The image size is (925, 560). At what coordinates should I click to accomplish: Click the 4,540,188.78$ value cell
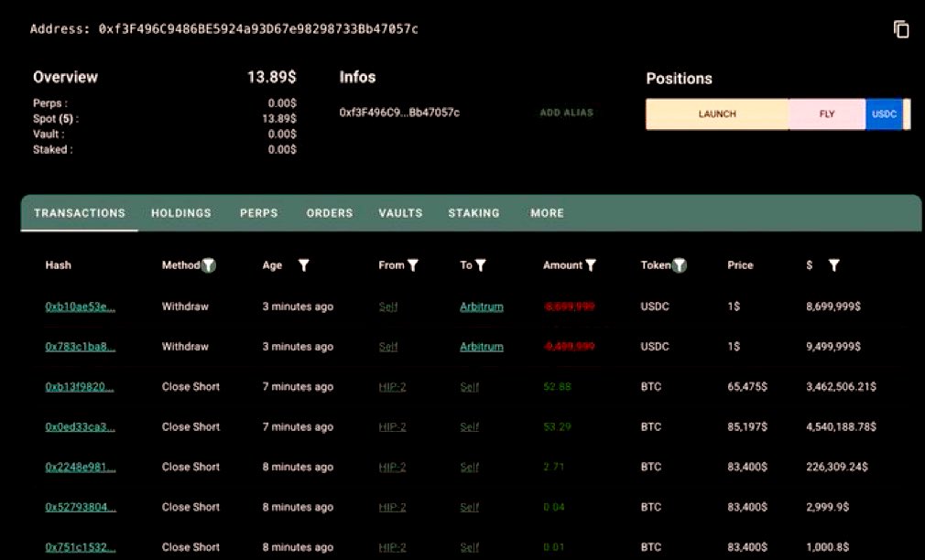tap(842, 426)
